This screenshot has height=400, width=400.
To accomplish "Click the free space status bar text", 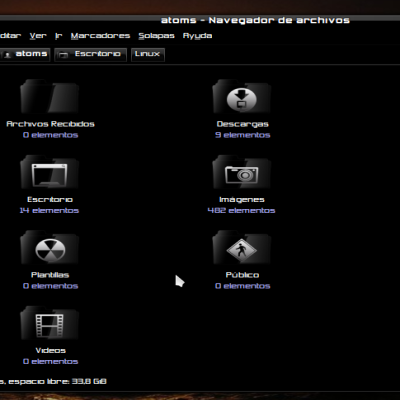I will click(53, 381).
